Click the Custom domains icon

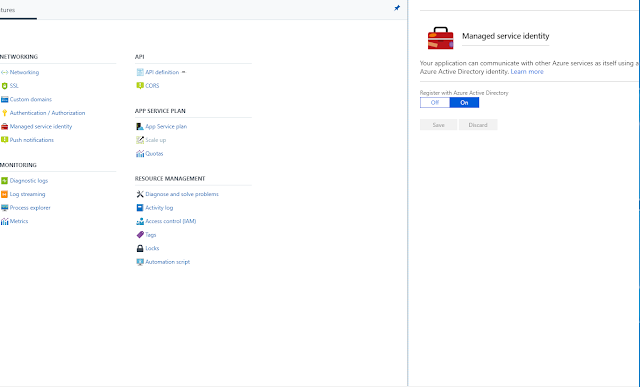pos(4,99)
